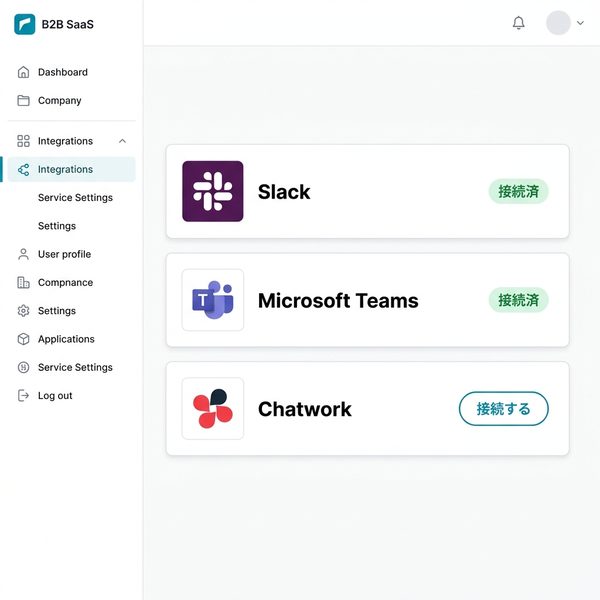Image resolution: width=600 pixels, height=600 pixels.
Task: Click the user avatar circle
Action: (558, 23)
